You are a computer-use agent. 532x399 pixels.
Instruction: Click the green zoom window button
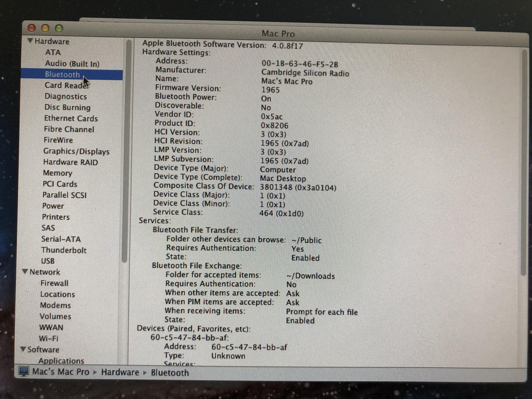click(59, 29)
